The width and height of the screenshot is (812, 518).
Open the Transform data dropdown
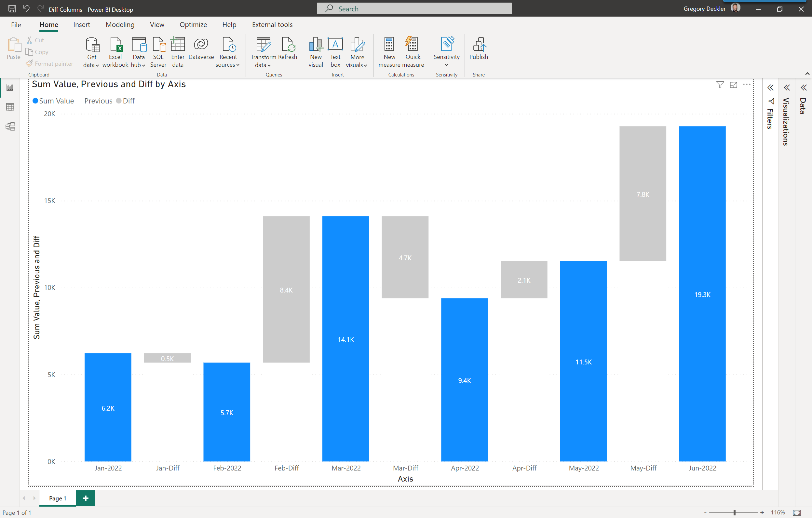(263, 52)
